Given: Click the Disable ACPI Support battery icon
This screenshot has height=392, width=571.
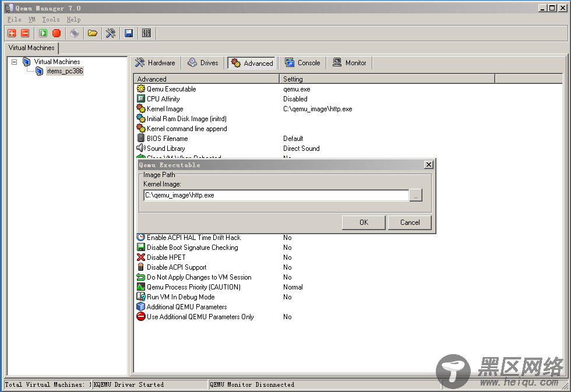Looking at the screenshot, I should (141, 267).
